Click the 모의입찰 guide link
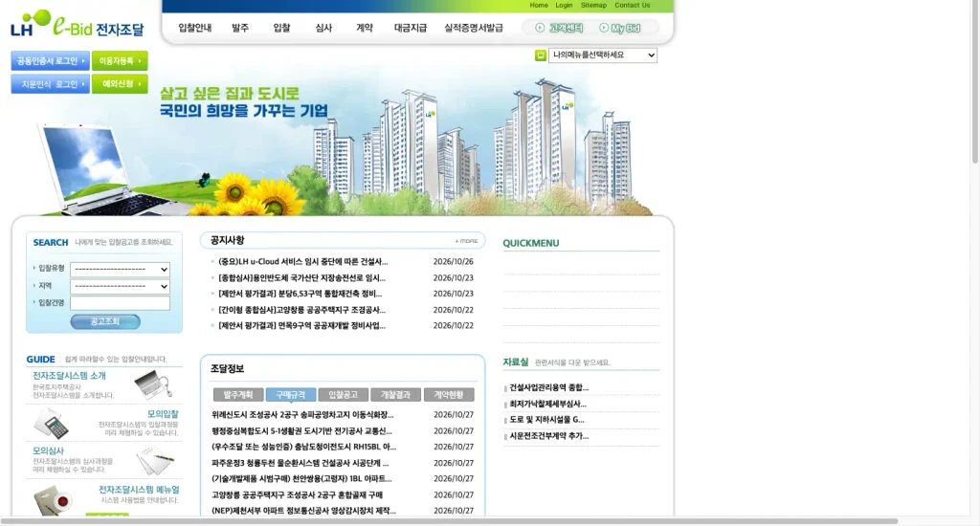 pyautogui.click(x=163, y=413)
